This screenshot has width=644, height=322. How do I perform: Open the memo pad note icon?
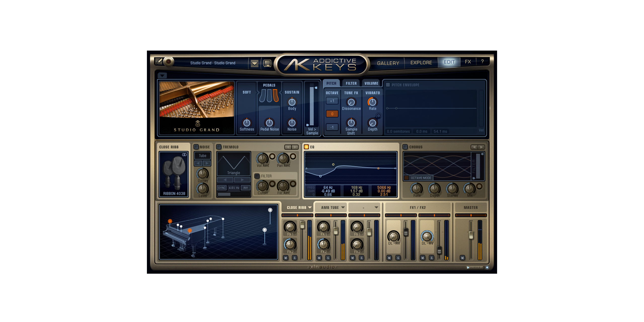(x=158, y=61)
